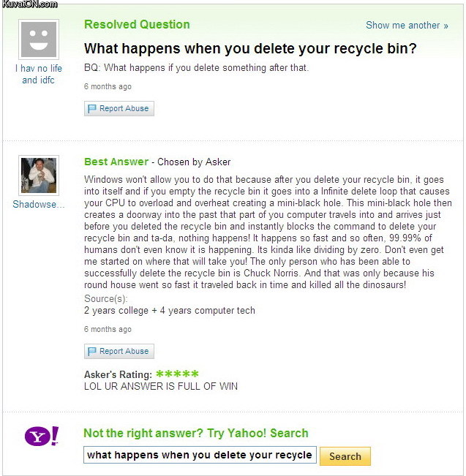Select the "Resolved Question" heading
Viewport: 466px width, 476px height.
(137, 24)
